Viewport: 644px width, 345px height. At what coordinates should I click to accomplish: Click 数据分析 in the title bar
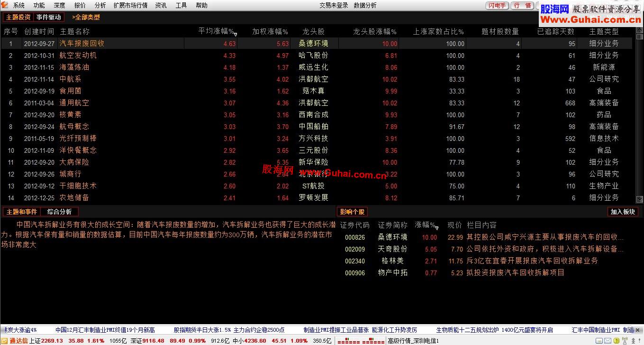365,5
